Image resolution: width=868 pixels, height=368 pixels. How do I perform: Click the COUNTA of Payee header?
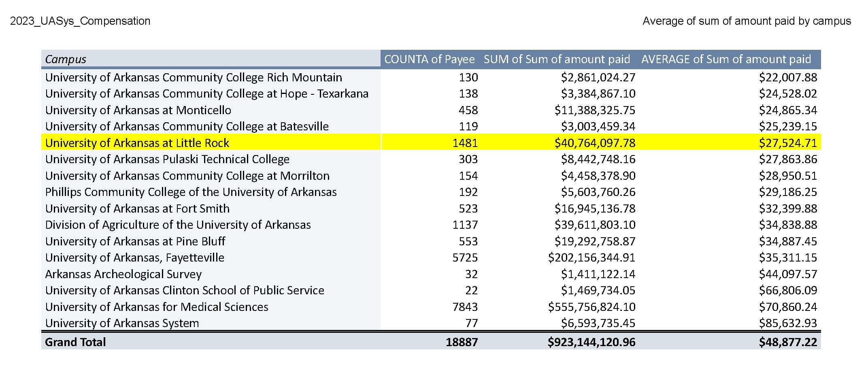click(x=429, y=60)
